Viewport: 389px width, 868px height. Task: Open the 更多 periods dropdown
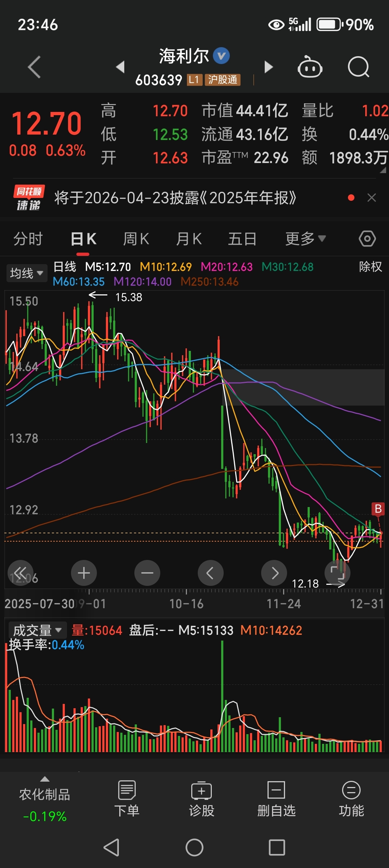point(305,239)
